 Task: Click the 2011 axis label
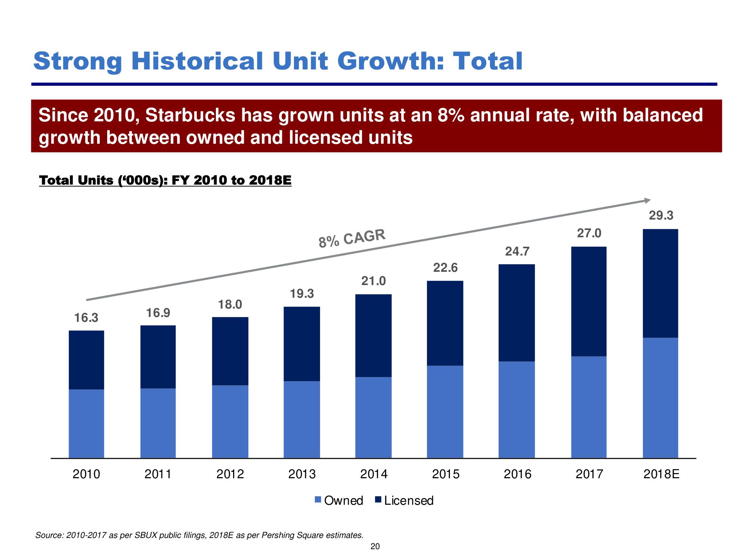158,474
